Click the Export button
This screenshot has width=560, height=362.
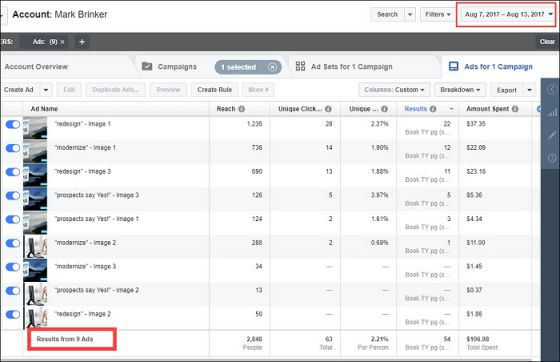[x=506, y=90]
